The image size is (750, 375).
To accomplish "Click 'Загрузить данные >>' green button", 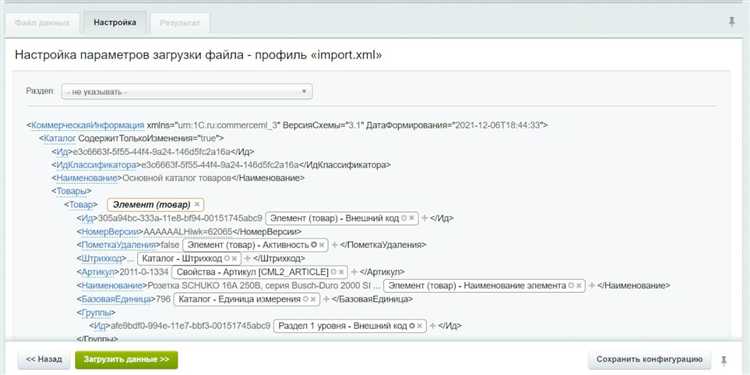I will [126, 360].
